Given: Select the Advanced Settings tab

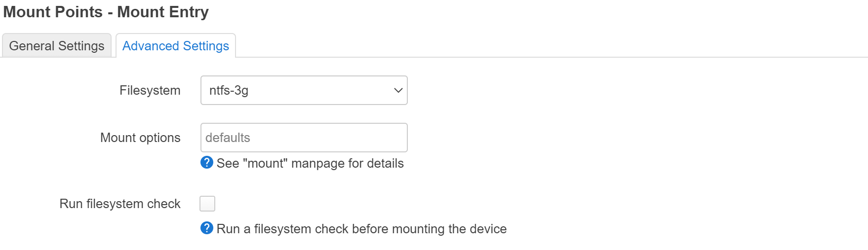Looking at the screenshot, I should pyautogui.click(x=175, y=46).
